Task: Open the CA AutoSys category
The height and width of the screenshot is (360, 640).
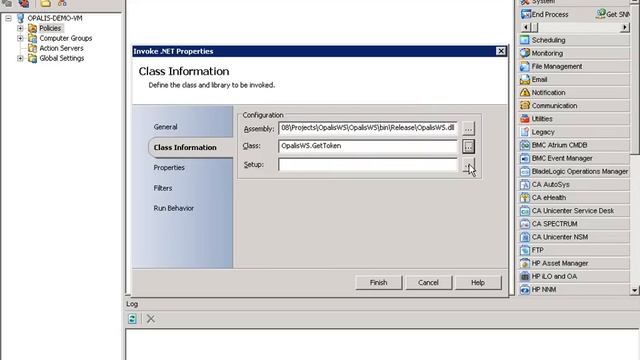Action: click(574, 184)
